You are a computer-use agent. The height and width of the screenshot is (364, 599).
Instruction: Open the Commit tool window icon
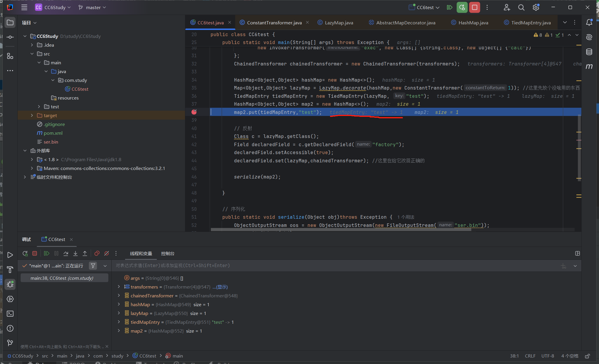click(10, 37)
